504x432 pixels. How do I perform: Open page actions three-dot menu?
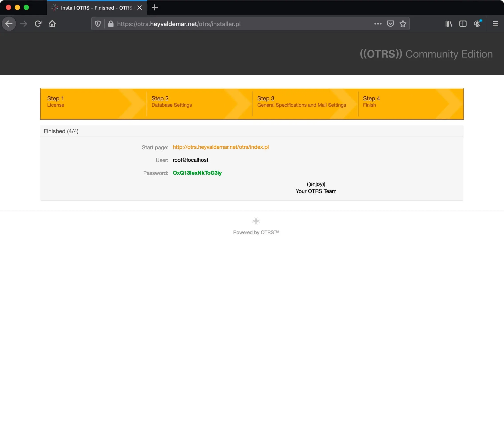point(378,24)
